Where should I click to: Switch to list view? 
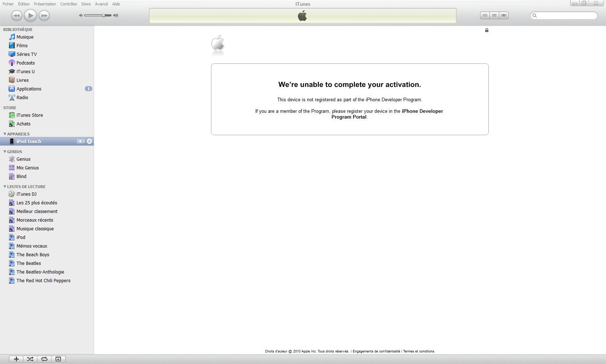[x=485, y=15]
